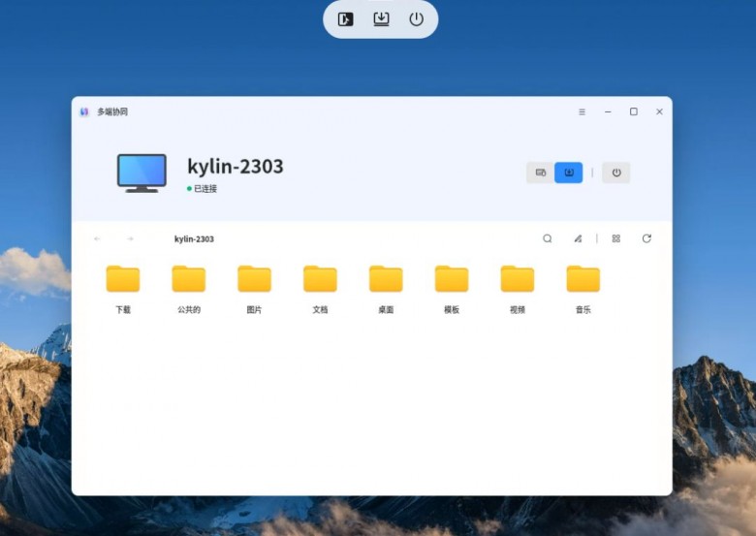Go forward with the right arrow
The height and width of the screenshot is (536, 756).
coord(130,238)
